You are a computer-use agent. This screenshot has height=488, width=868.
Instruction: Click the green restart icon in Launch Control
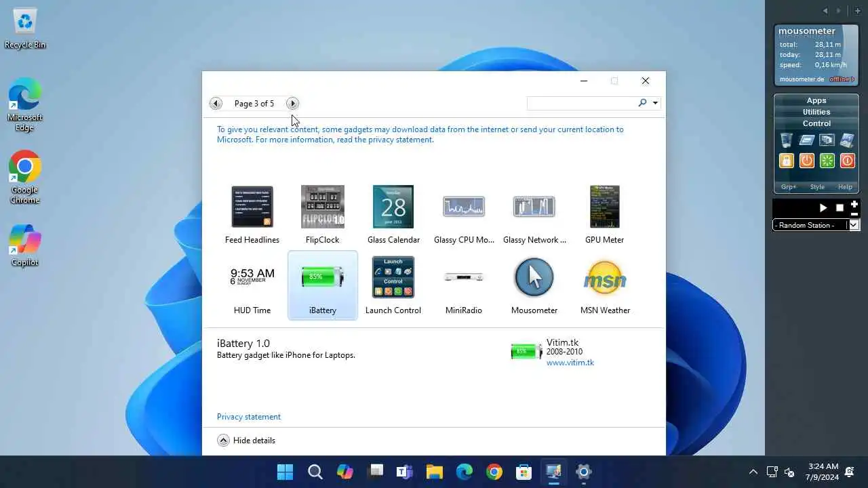(827, 161)
